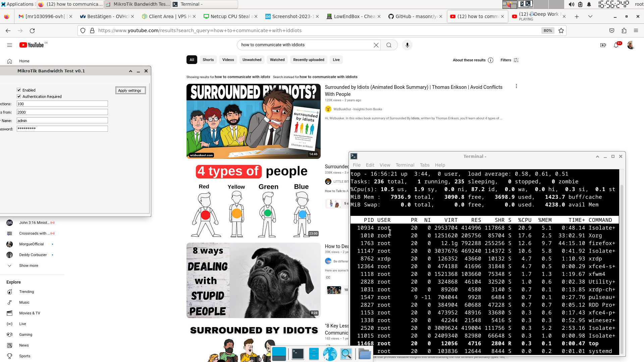Open Terminal File menu
The width and height of the screenshot is (644, 362).
357,165
